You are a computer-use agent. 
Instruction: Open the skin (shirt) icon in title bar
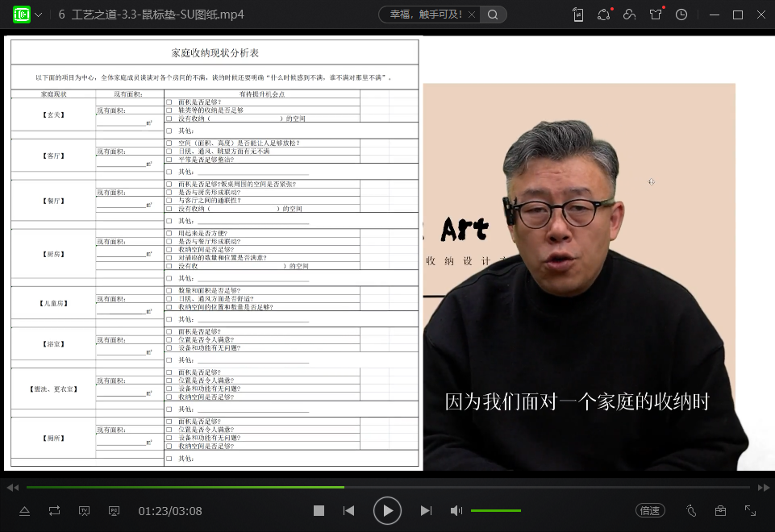coord(656,15)
